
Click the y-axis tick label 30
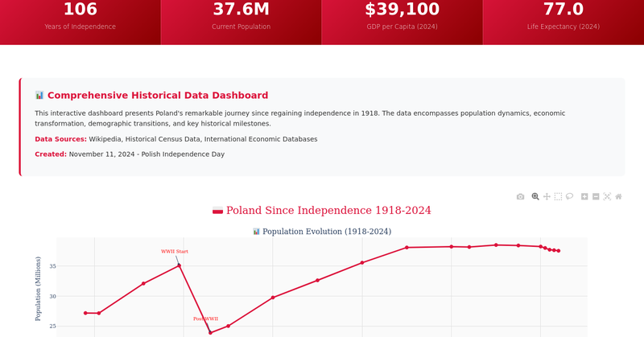point(52,296)
